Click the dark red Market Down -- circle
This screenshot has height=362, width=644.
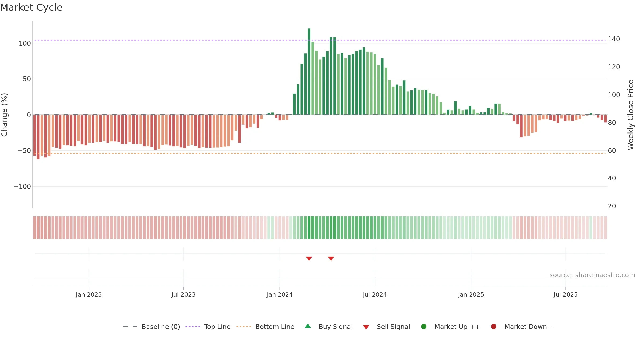(x=493, y=327)
